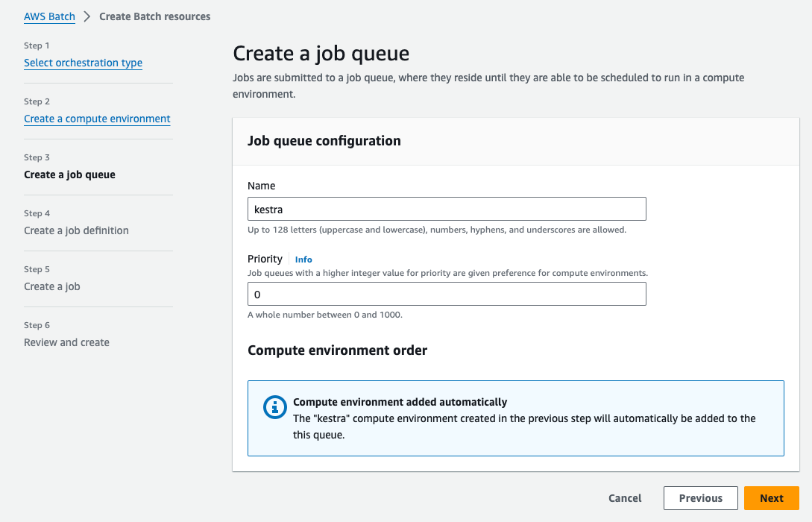
Task: Select the Create a job queue step
Action: (69, 174)
